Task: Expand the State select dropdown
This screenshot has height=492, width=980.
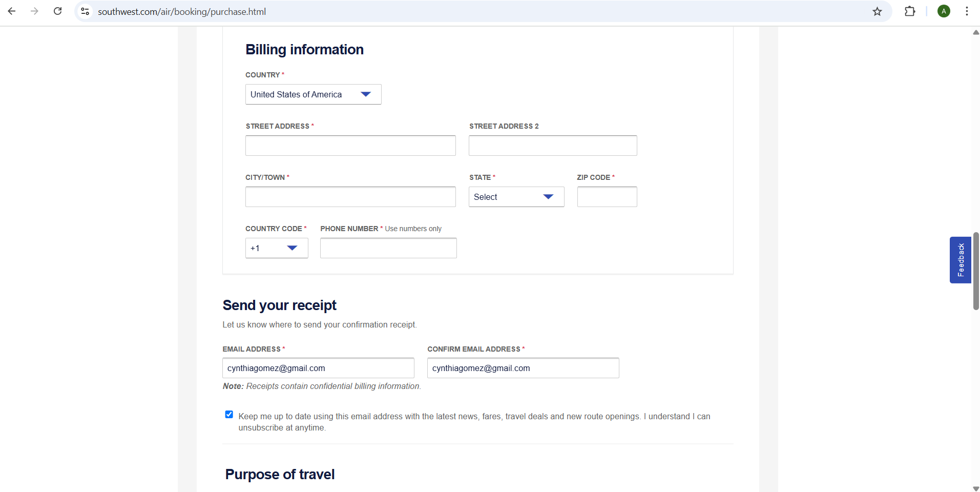Action: [516, 197]
